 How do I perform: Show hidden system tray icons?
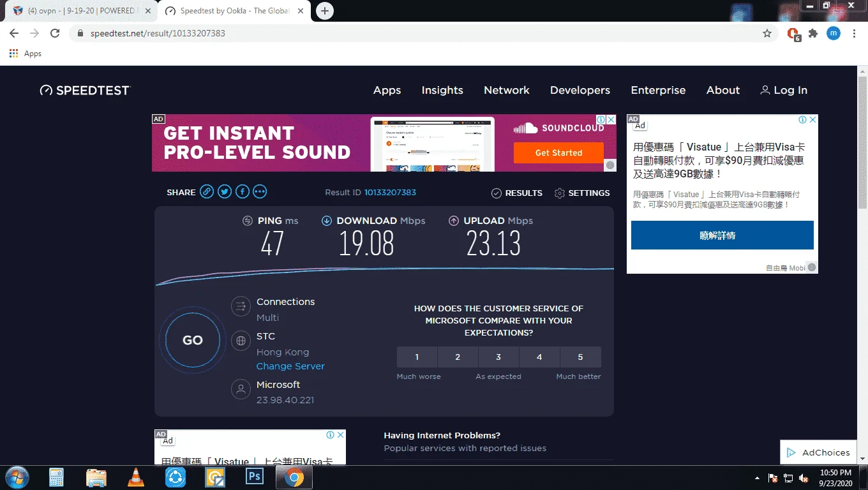coord(757,478)
